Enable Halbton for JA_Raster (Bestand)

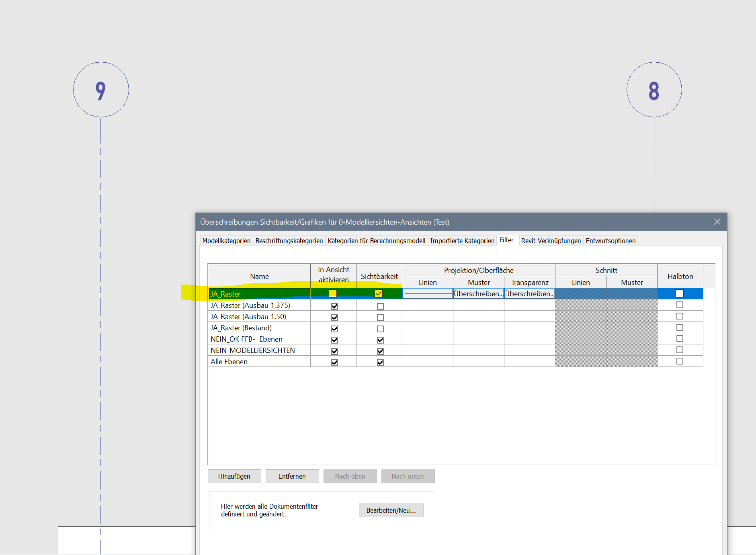click(680, 328)
